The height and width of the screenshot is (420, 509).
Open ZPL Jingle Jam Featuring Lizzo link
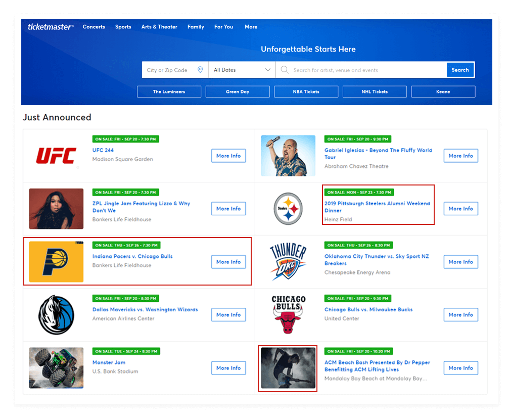pyautogui.click(x=141, y=207)
